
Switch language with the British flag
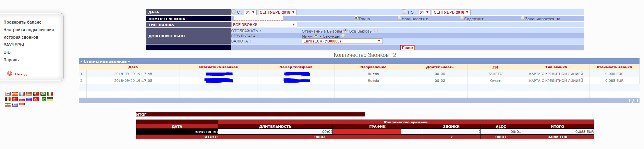coord(8,94)
